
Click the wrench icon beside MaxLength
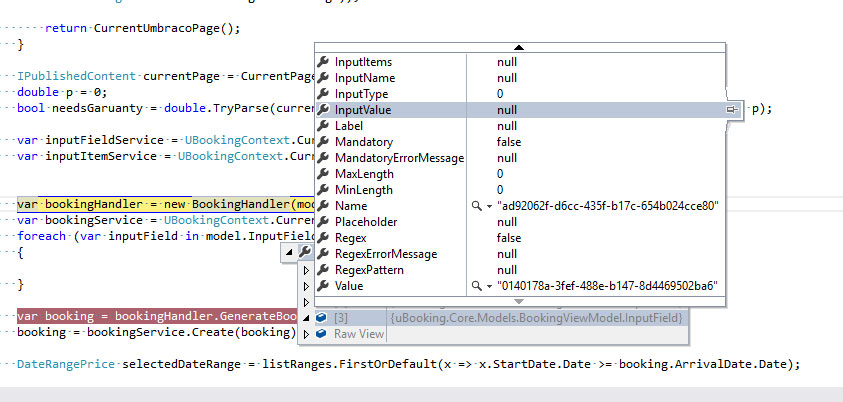pos(323,174)
